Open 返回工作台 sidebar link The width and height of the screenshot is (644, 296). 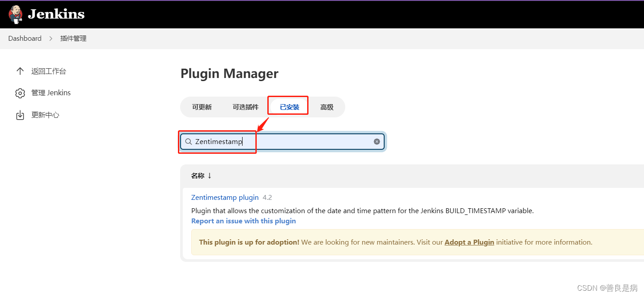coord(49,71)
